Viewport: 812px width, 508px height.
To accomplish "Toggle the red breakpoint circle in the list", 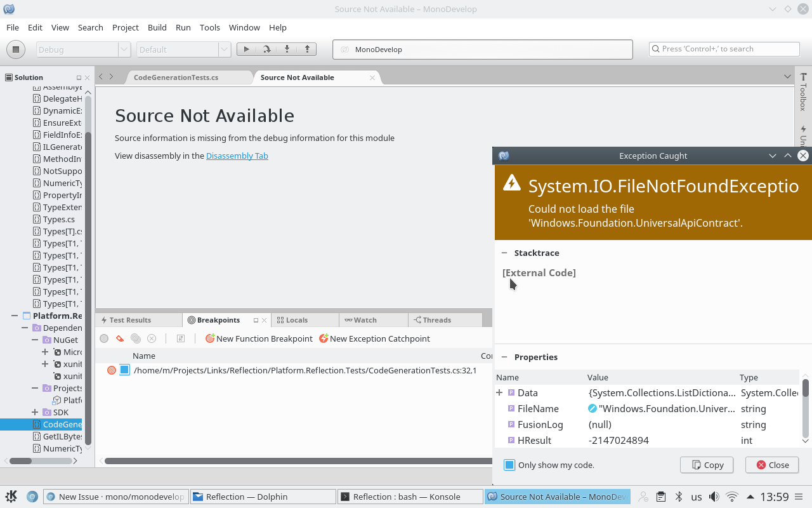I will pos(111,370).
